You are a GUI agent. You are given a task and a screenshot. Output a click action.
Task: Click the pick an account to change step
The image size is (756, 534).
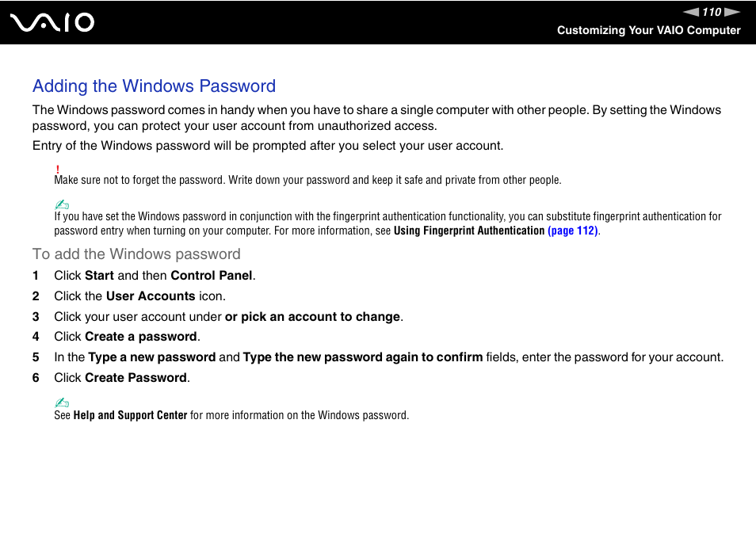coord(228,317)
